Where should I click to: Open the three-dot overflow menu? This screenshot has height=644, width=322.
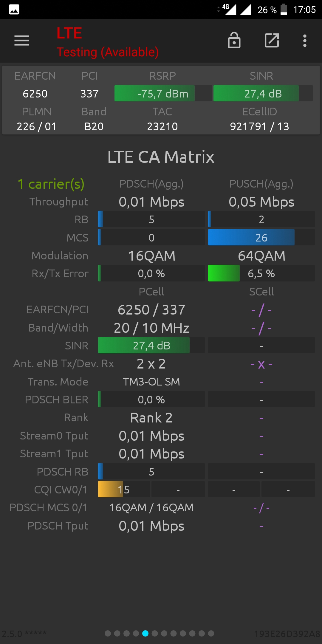pyautogui.click(x=305, y=41)
